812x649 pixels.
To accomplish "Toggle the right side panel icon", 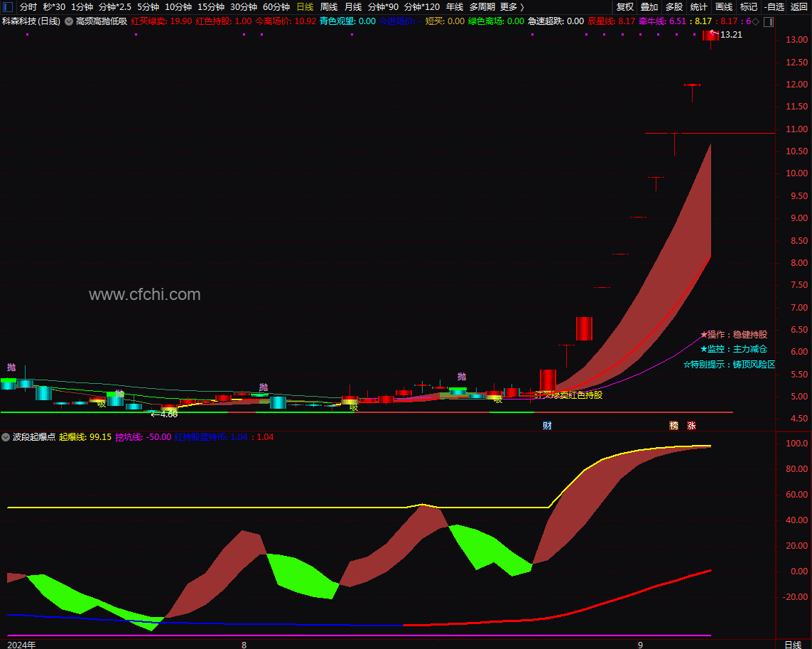I will (769, 22).
